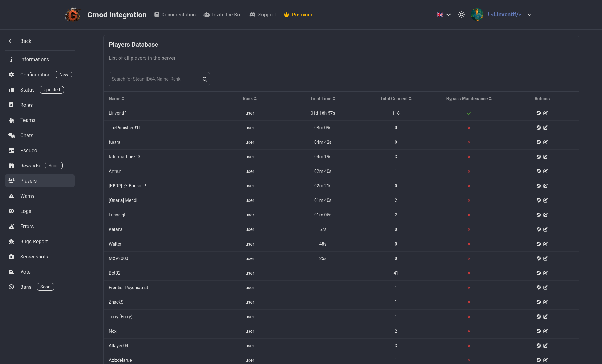Expand the Linventif account dropdown menu
Viewport: 602px width, 364px height.
pos(530,15)
